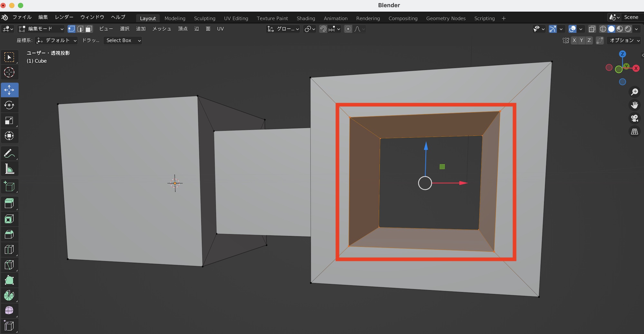Screen dimensions: 644x334
Task: Click the Z axis on navigation gizmo
Action: coord(622,54)
